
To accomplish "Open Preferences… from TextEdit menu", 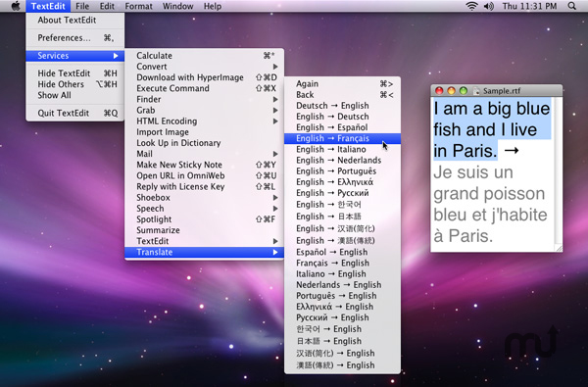I will click(x=75, y=38).
